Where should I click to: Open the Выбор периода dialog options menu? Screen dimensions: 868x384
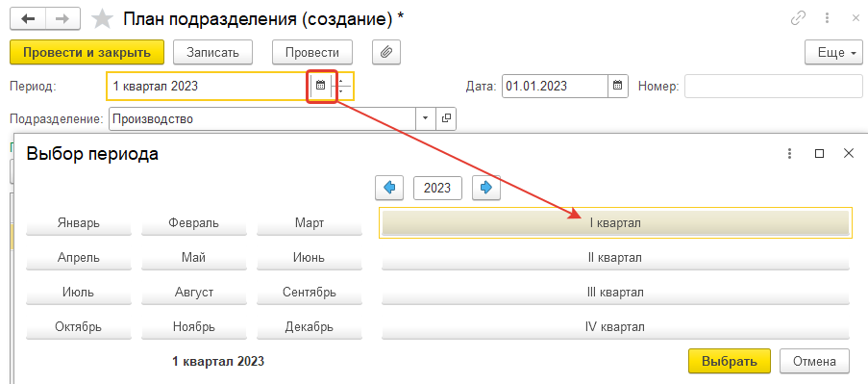(790, 153)
